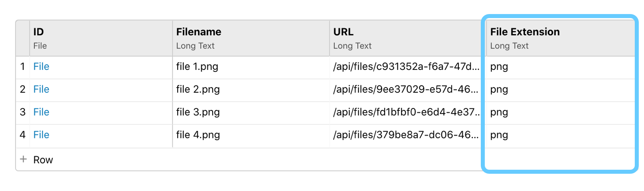
Task: Click the 'file 1.png' filename cell
Action: point(251,67)
